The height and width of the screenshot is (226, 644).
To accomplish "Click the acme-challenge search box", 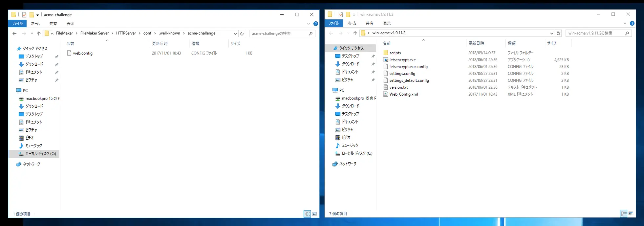I will click(282, 34).
